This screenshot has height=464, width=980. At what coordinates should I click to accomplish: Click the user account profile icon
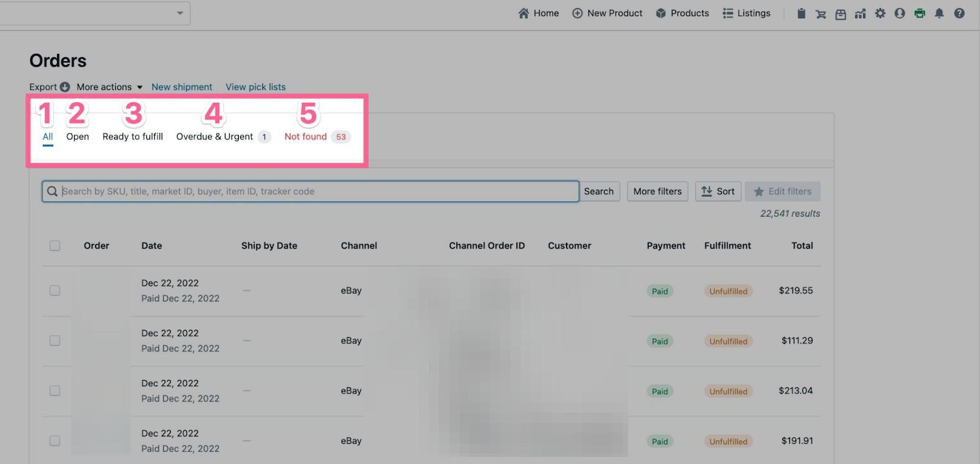pos(900,13)
